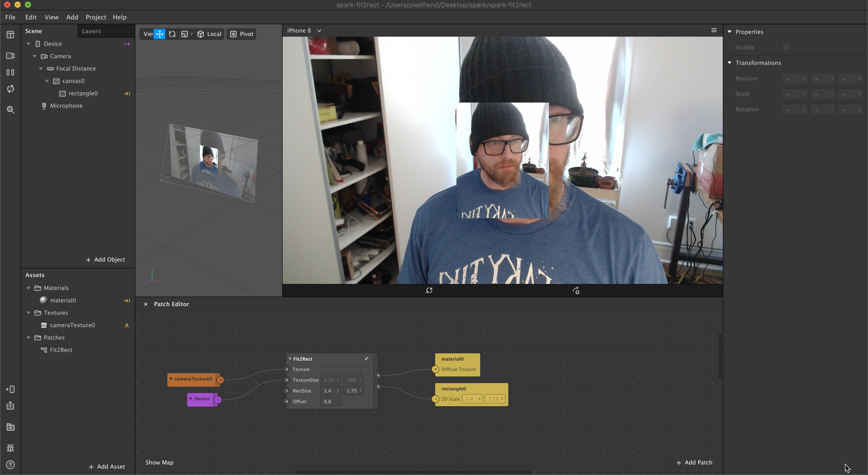Image resolution: width=868 pixels, height=475 pixels.
Task: Click the publish/share icon in the sidebar
Action: pos(10,406)
